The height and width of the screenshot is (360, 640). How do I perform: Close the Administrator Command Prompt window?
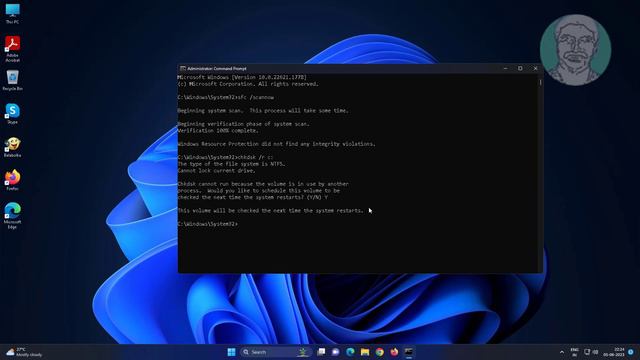(536, 69)
